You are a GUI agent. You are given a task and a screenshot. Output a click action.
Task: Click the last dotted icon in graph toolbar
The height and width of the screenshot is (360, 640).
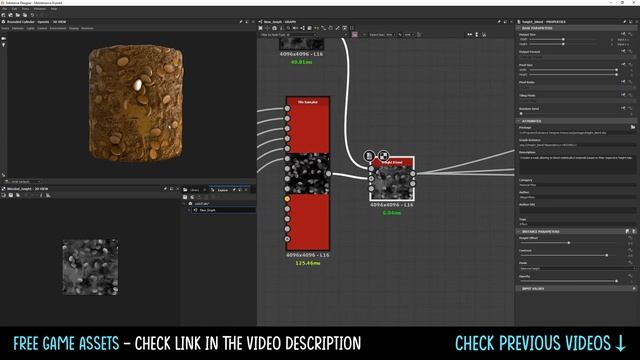pyautogui.click(x=352, y=28)
